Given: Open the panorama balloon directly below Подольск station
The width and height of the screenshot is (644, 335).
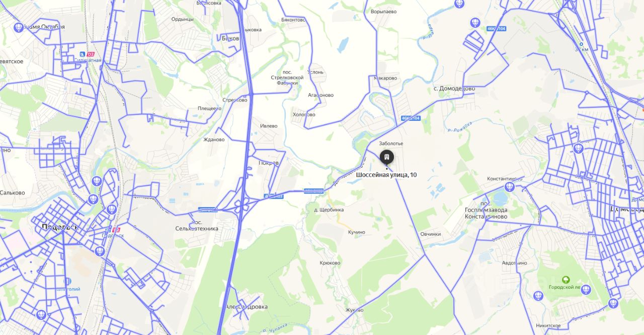Looking at the screenshot, I should point(100,250).
